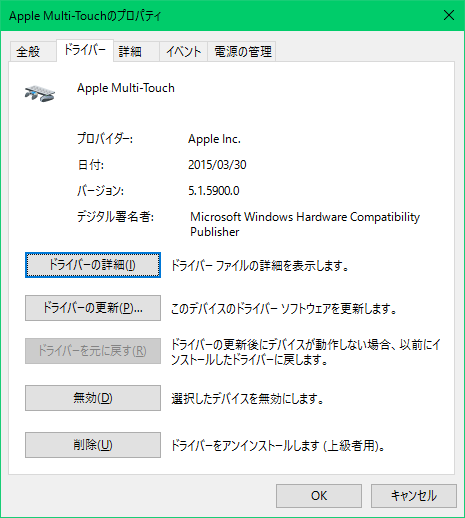The image size is (465, 518).
Task: Click the 無効(D) button
Action: (x=93, y=398)
